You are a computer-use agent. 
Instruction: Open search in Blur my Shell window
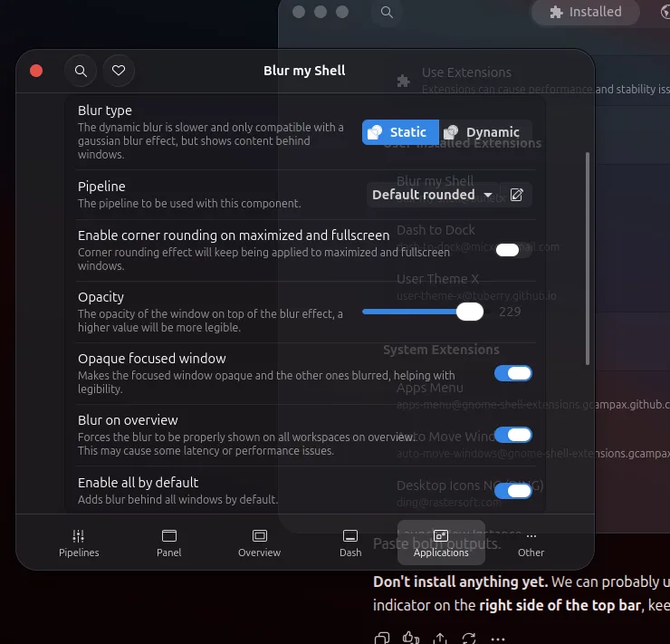click(81, 71)
